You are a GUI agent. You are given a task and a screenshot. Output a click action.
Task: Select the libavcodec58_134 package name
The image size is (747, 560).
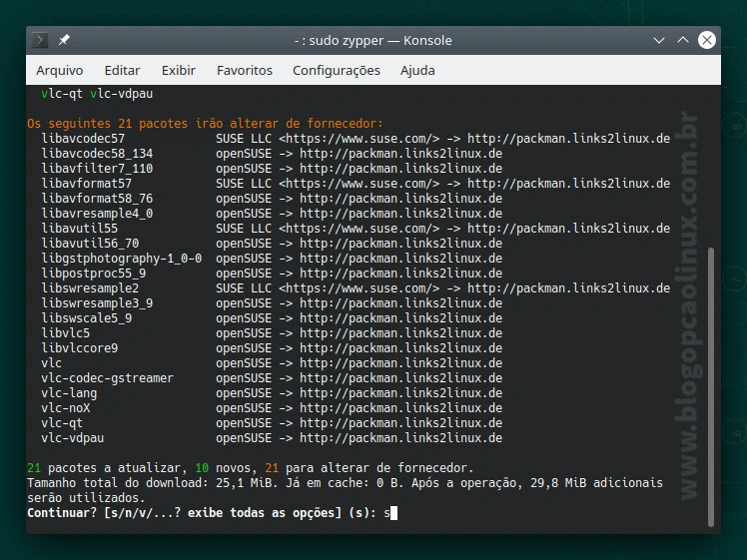(97, 154)
